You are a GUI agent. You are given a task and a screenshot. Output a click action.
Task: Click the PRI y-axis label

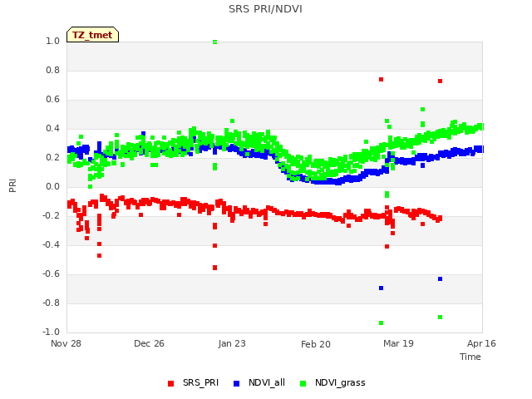tap(12, 186)
